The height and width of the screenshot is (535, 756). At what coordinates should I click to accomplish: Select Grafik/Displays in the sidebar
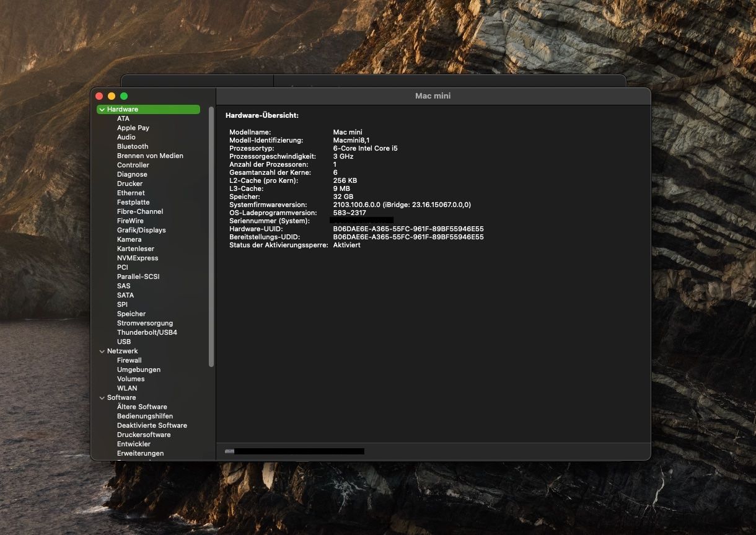click(x=141, y=230)
